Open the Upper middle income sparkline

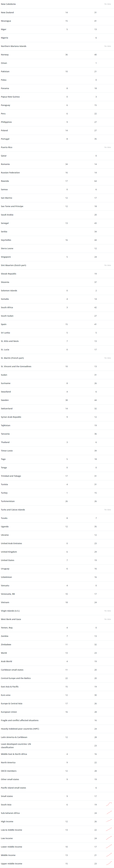[x=109, y=863]
